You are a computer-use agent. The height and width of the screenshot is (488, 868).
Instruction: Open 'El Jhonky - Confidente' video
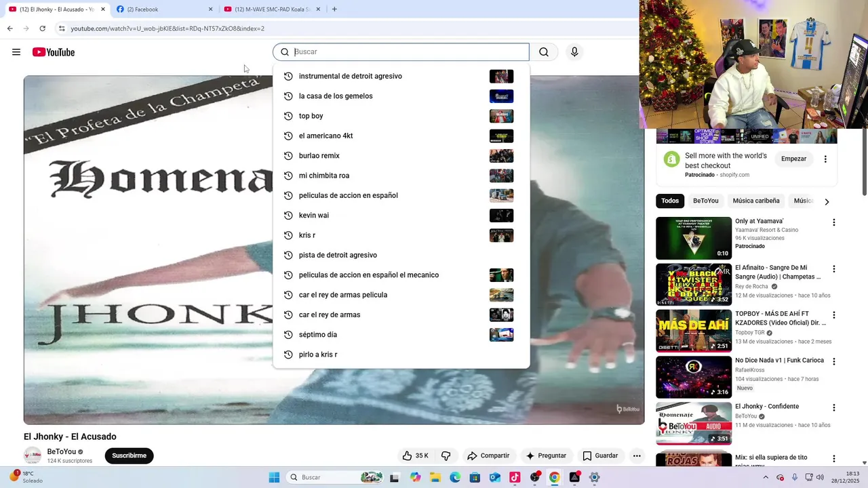pos(694,422)
